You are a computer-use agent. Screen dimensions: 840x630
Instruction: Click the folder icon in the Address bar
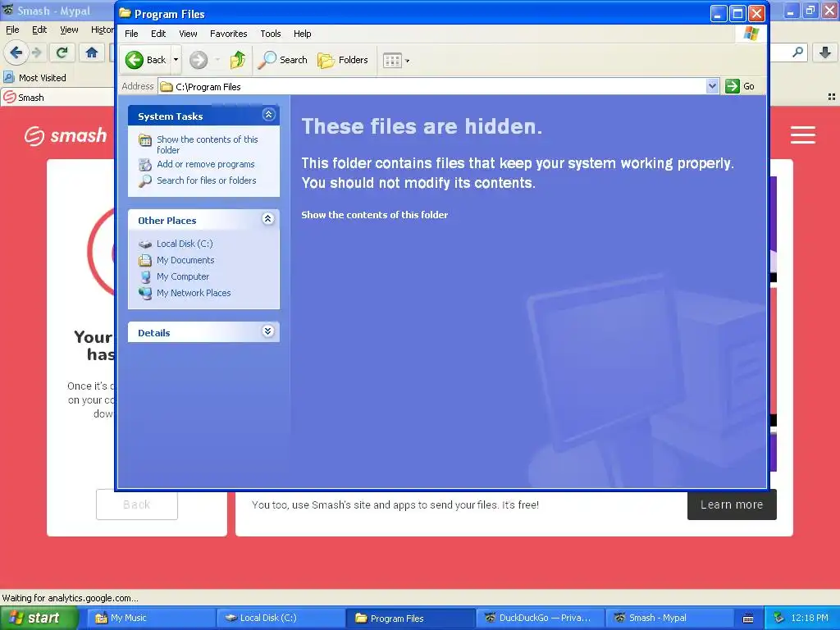[167, 86]
